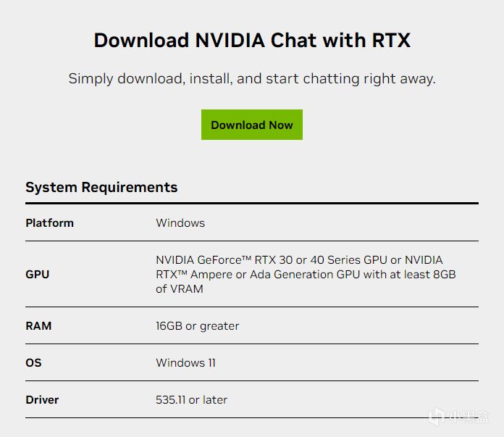Click the green Download Now button
The image size is (504, 437).
[252, 125]
